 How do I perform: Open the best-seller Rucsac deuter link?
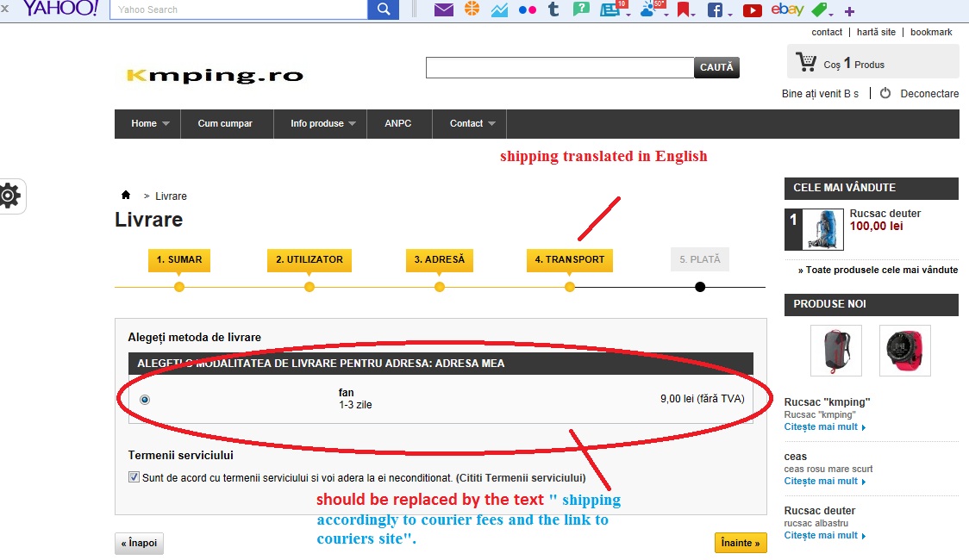pyautogui.click(x=885, y=214)
